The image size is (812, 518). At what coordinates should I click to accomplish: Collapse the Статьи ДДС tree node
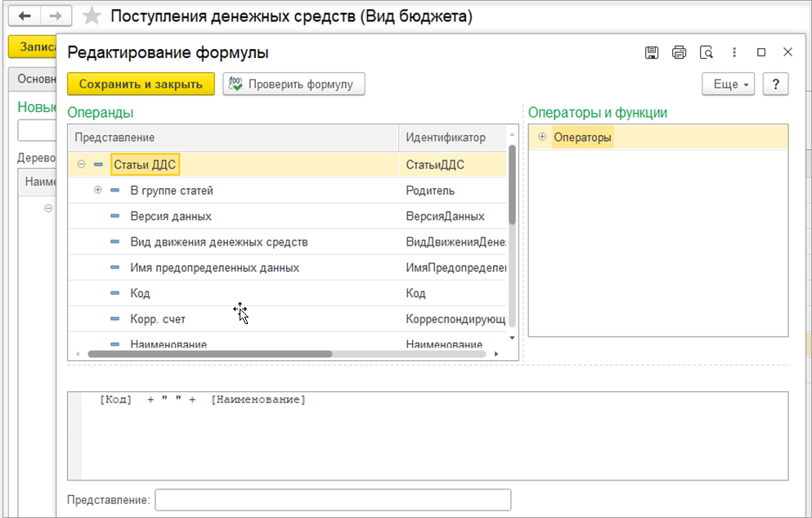(x=81, y=164)
